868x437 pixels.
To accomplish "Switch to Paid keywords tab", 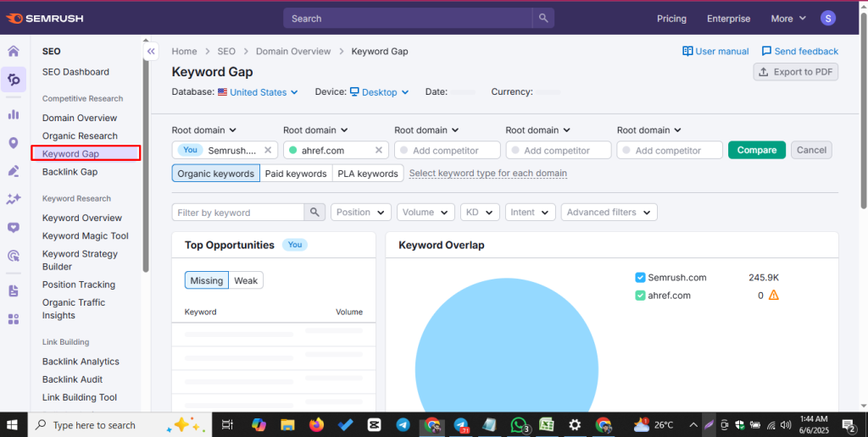I will point(296,173).
